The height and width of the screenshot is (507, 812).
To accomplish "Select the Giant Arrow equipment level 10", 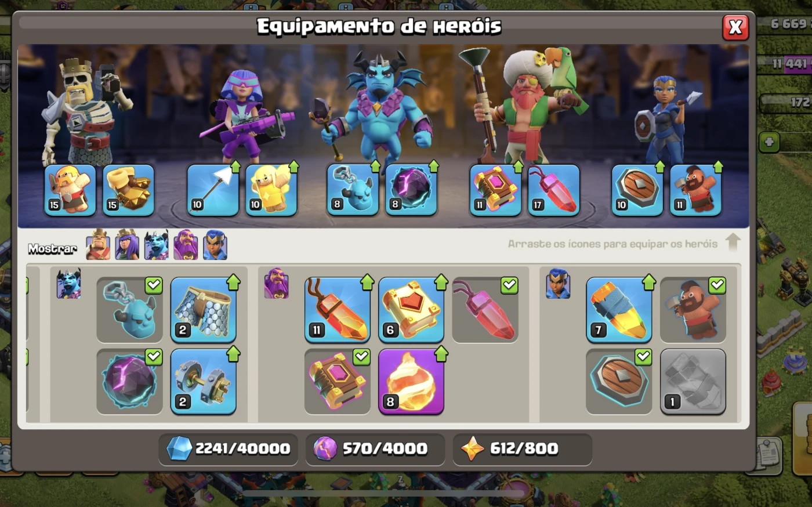I will click(213, 190).
